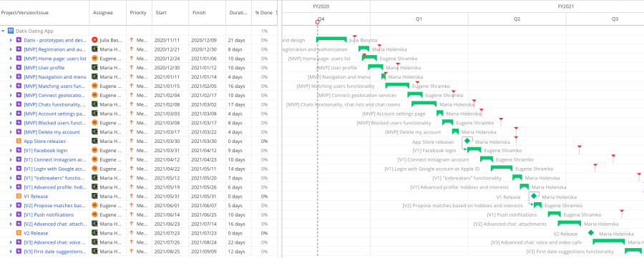Screen dimensions: 644x258
Task: Sort by the Priority column header
Action: tap(138, 13)
